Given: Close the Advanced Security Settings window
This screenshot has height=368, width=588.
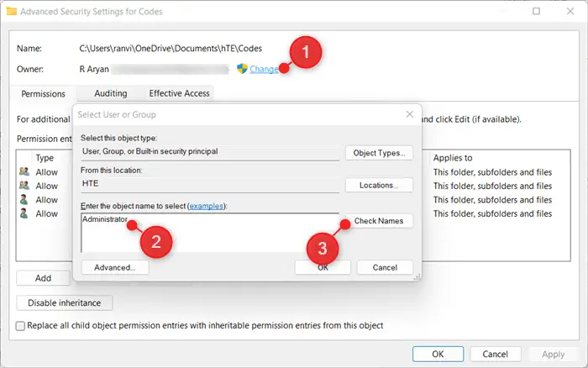Looking at the screenshot, I should pos(570,11).
